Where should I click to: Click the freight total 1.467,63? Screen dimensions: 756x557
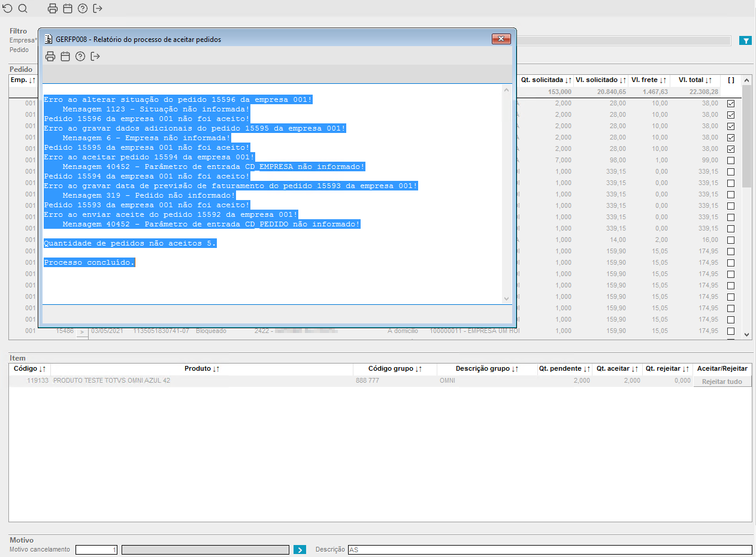pyautogui.click(x=654, y=92)
